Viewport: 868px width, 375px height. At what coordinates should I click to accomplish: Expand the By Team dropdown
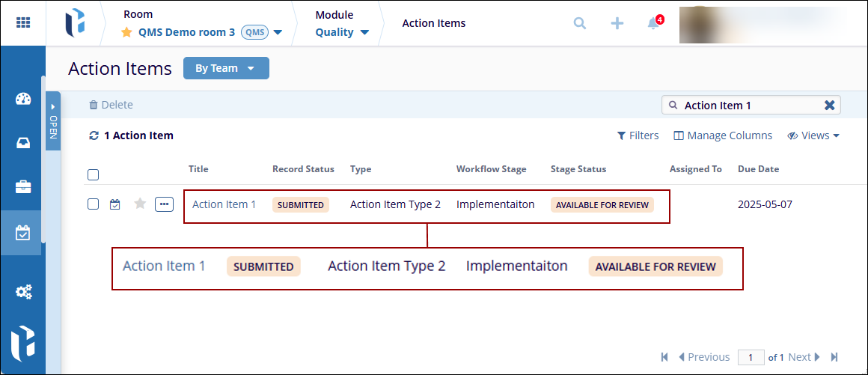tap(225, 68)
